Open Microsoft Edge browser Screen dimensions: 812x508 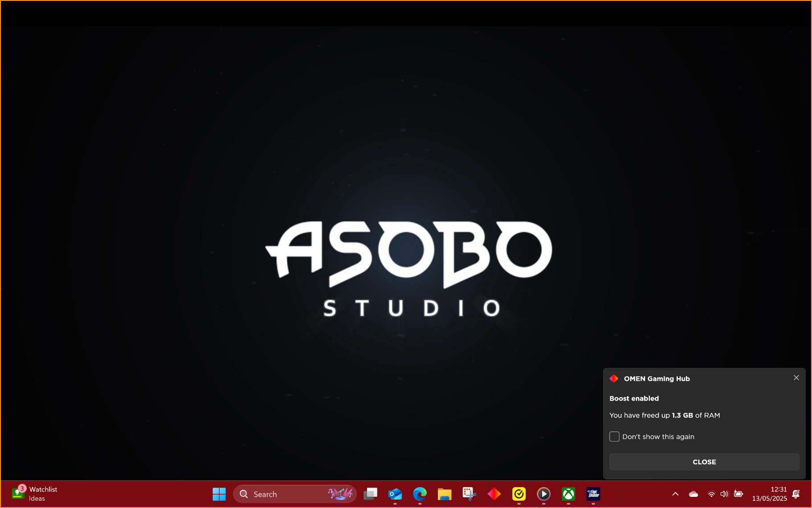point(420,494)
